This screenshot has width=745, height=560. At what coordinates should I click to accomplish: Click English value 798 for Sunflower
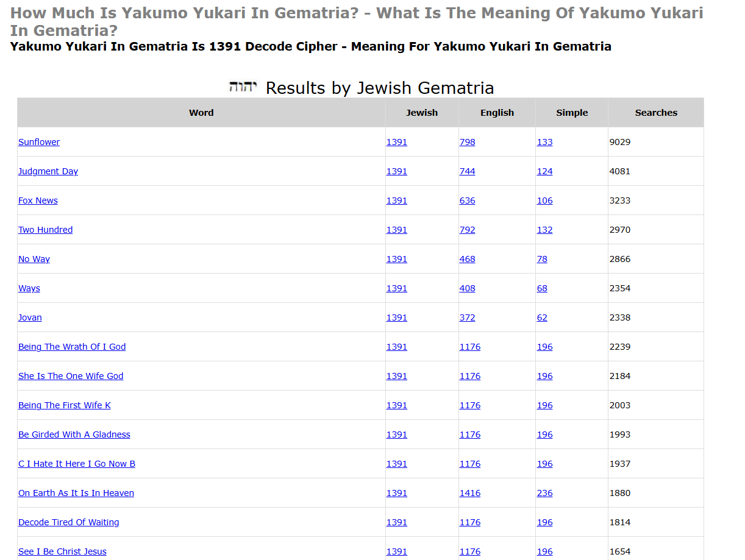(468, 142)
